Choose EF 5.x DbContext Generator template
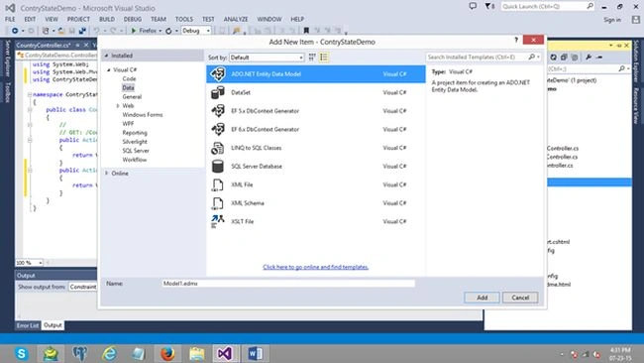Viewport: 644px width, 363px height. (315, 111)
